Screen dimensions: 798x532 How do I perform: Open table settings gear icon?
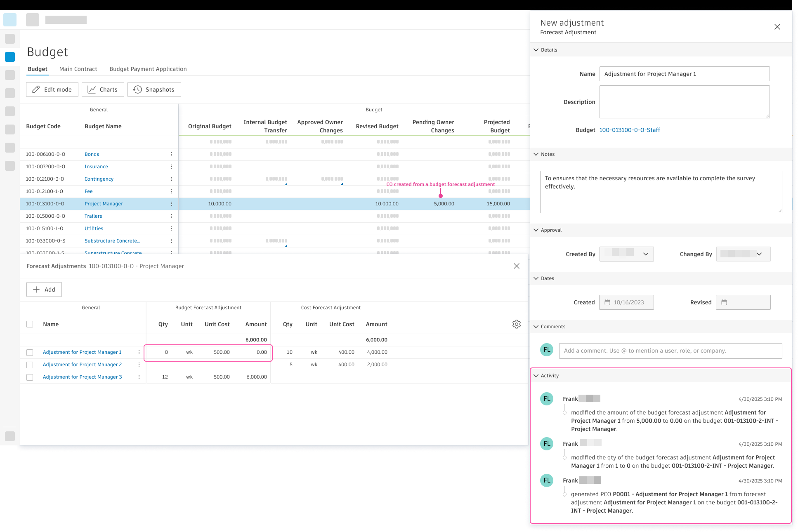pyautogui.click(x=516, y=324)
